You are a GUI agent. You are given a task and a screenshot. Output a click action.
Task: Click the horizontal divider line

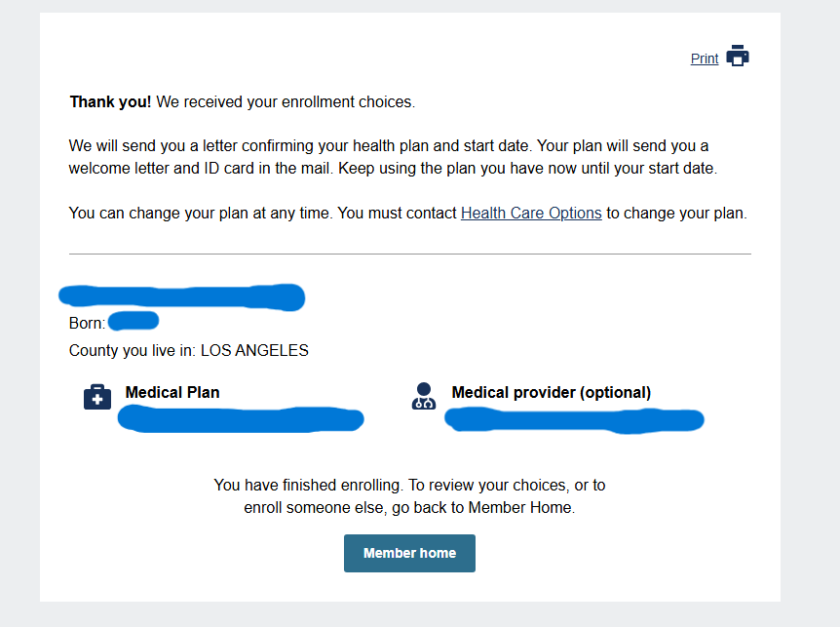pyautogui.click(x=409, y=254)
